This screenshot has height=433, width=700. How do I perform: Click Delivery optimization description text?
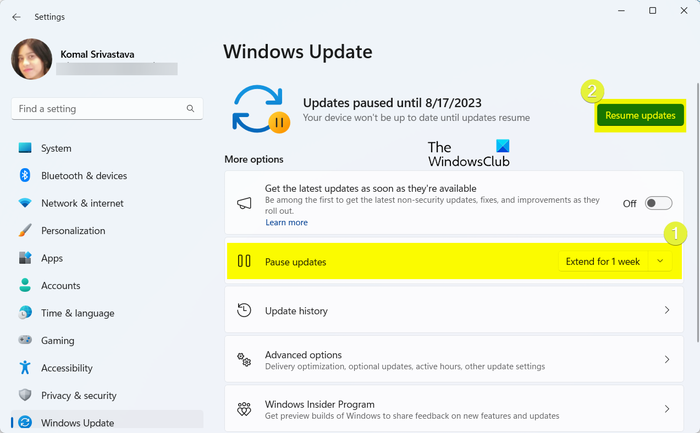(x=405, y=366)
